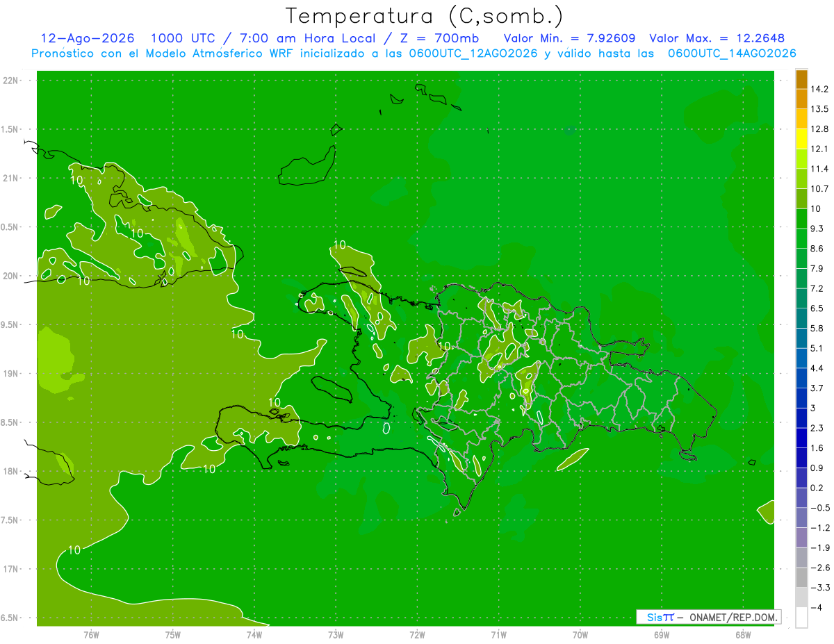The image size is (834, 644).
Task: Click the '9.3' color bar value
Action: coord(817,229)
